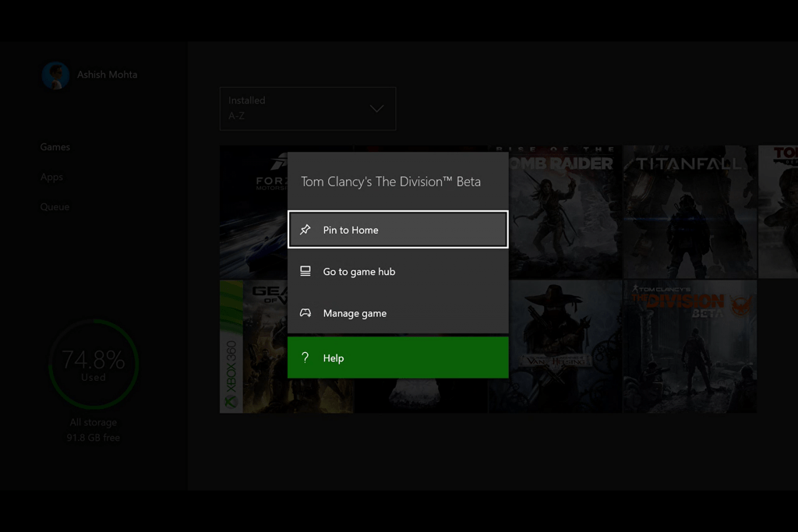
Task: Select the Ashish Mohta profile name
Action: pos(107,74)
